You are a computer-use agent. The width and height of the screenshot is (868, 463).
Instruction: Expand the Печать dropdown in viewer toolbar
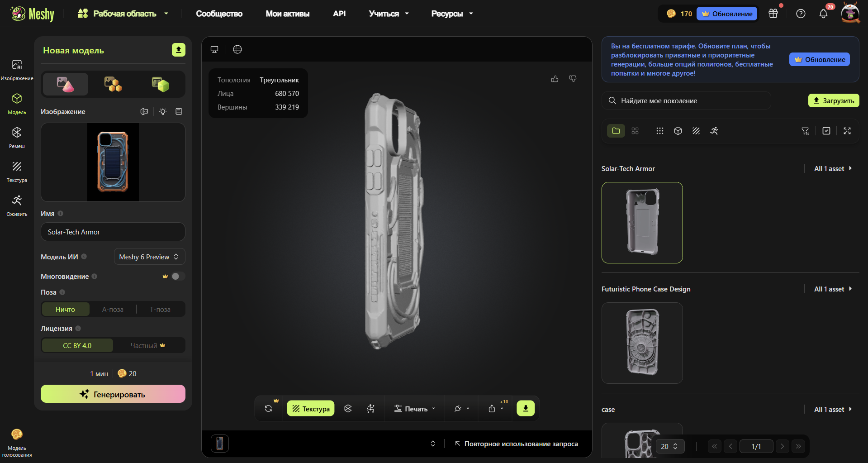[x=415, y=409]
